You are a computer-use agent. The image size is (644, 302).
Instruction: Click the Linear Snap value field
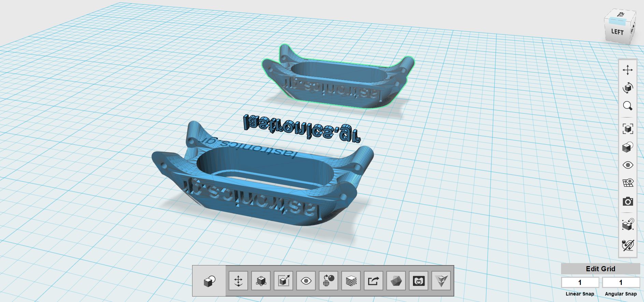pos(580,283)
